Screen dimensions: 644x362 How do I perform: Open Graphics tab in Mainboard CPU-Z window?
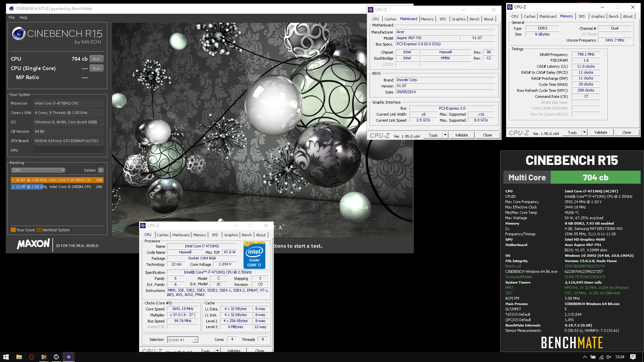[x=459, y=19]
